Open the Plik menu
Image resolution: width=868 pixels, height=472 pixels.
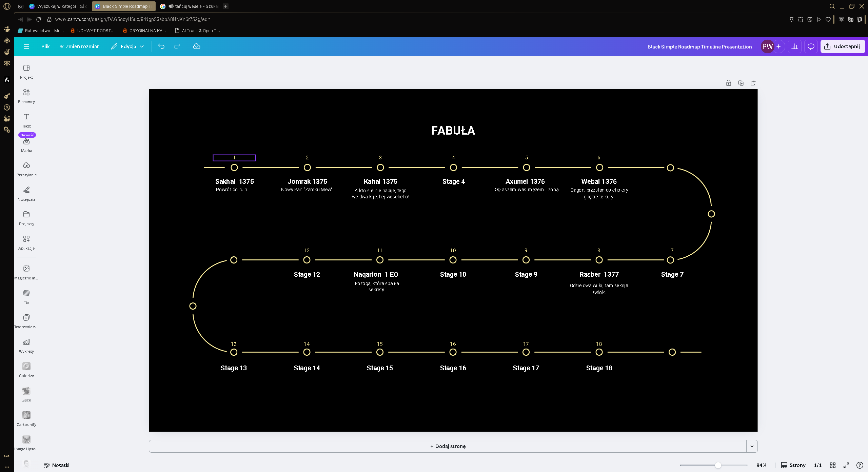pos(45,46)
